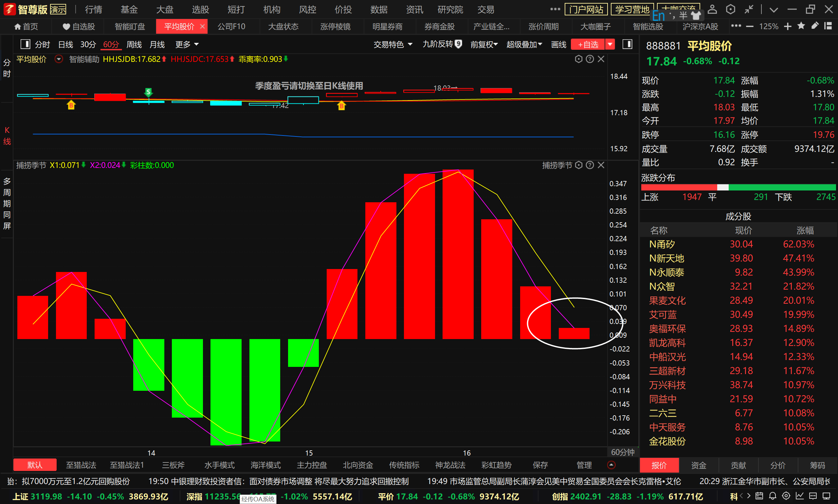Viewport: 838px width, 504px height.
Task: Click the S sell marker on chart
Action: (x=148, y=92)
